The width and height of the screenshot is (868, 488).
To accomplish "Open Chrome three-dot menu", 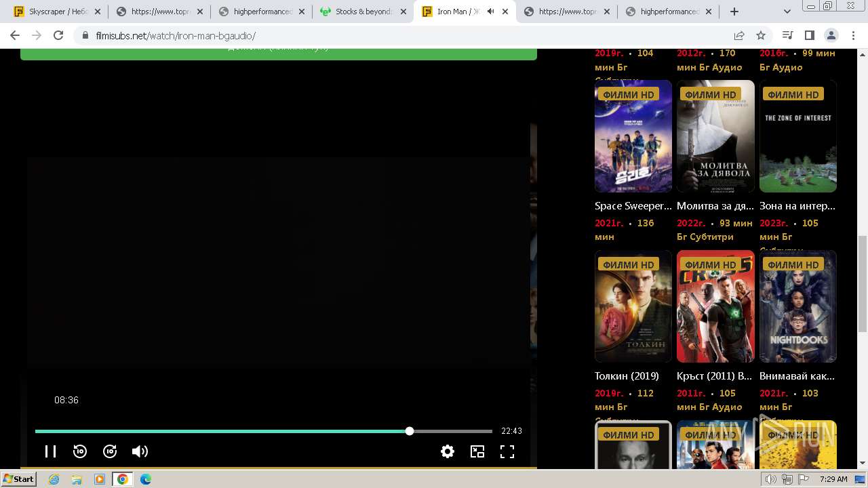I will 854,36.
